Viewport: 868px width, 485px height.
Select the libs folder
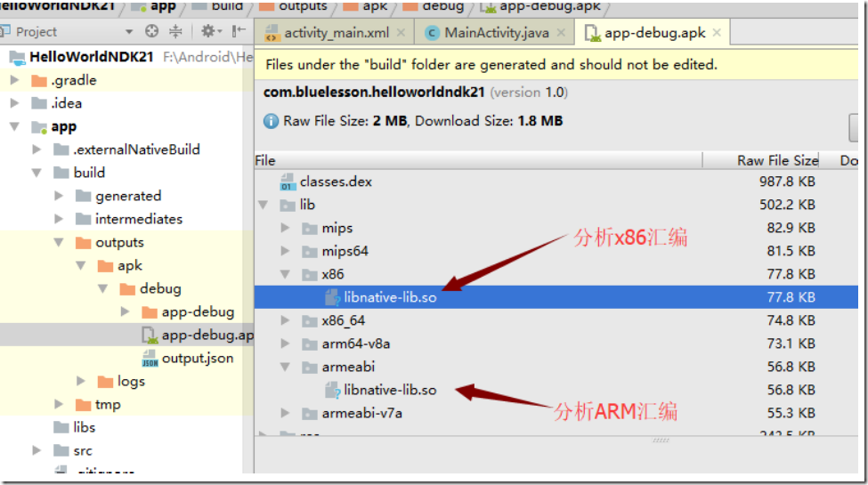click(84, 427)
